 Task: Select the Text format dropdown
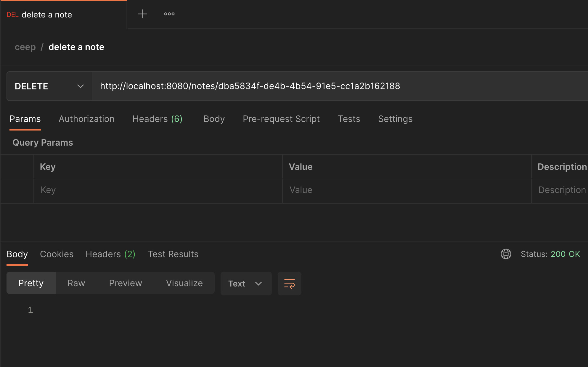(245, 283)
